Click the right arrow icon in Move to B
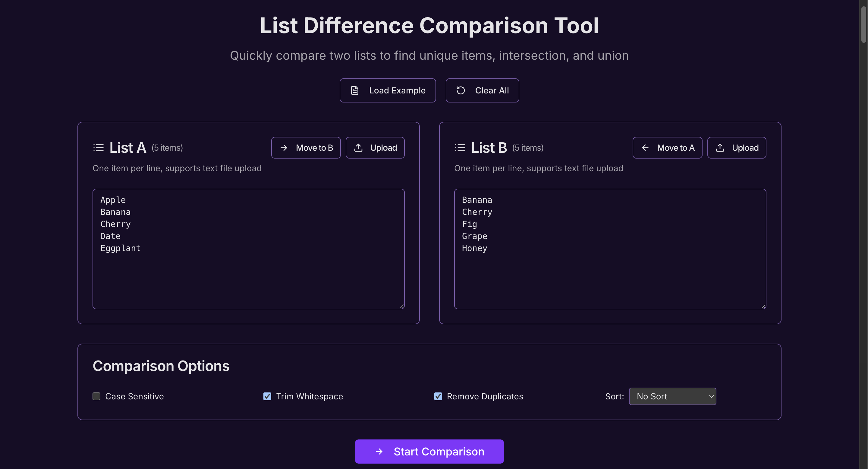 tap(284, 148)
